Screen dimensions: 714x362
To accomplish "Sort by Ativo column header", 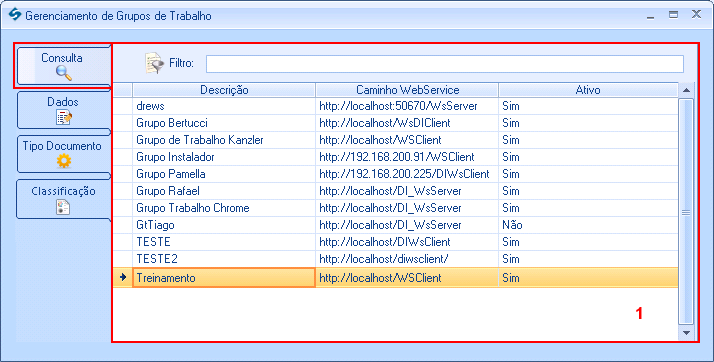I will pos(588,90).
